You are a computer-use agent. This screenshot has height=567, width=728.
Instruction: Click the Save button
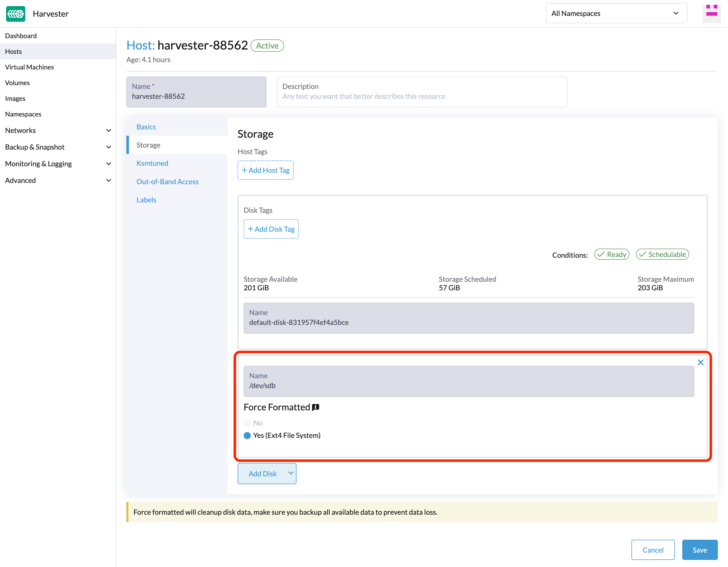tap(700, 549)
